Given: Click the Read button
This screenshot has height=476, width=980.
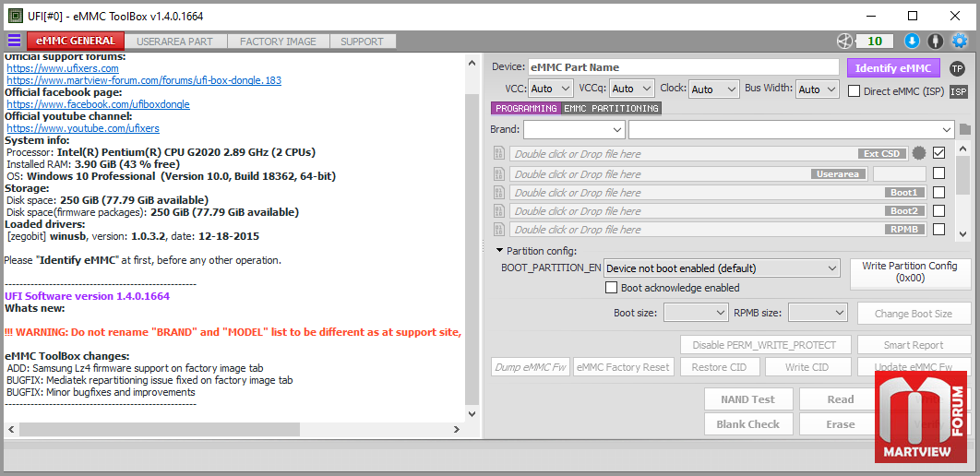Looking at the screenshot, I should (841, 399).
